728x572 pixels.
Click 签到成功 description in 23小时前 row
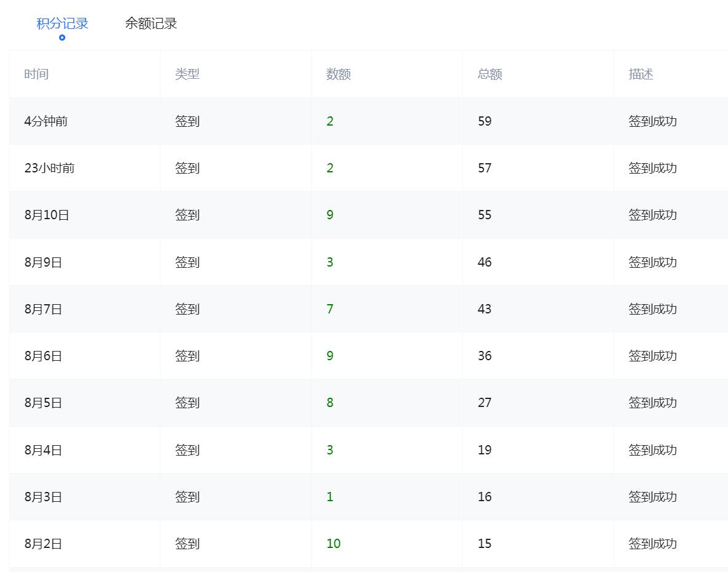click(x=653, y=167)
